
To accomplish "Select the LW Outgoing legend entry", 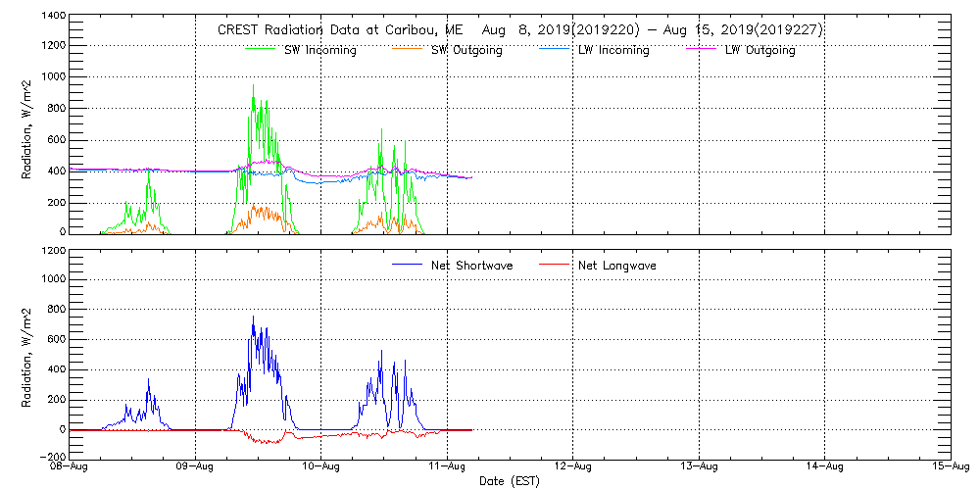I will coord(760,51).
